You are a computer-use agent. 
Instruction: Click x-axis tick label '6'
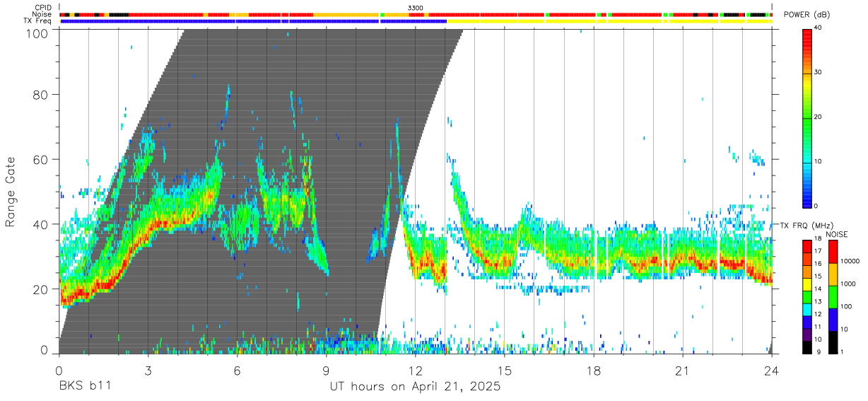[237, 371]
